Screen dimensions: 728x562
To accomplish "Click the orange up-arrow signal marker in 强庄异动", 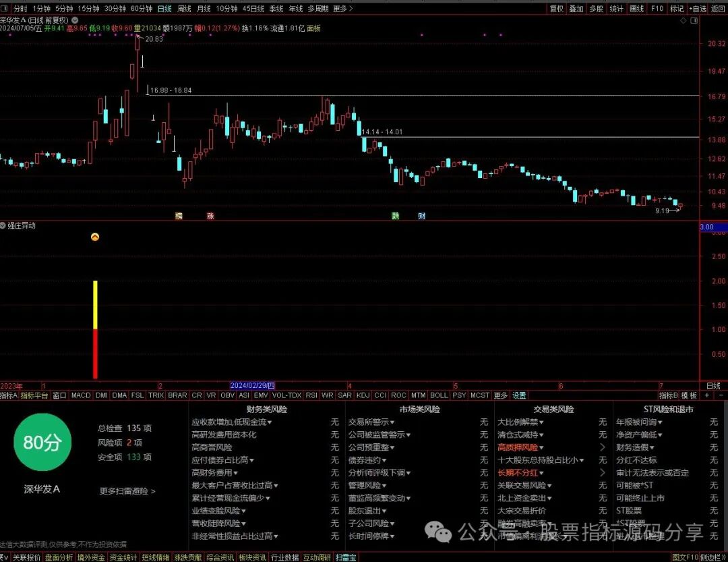I will [95, 237].
